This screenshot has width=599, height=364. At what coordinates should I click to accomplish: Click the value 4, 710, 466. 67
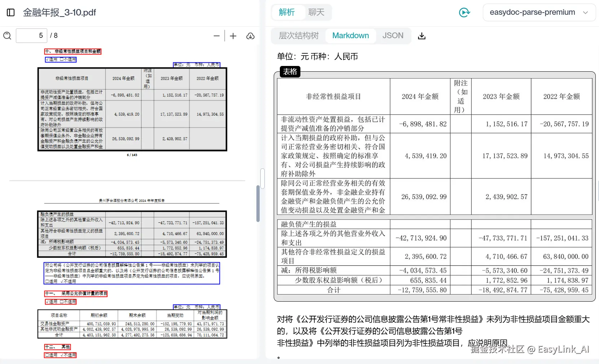(506, 257)
